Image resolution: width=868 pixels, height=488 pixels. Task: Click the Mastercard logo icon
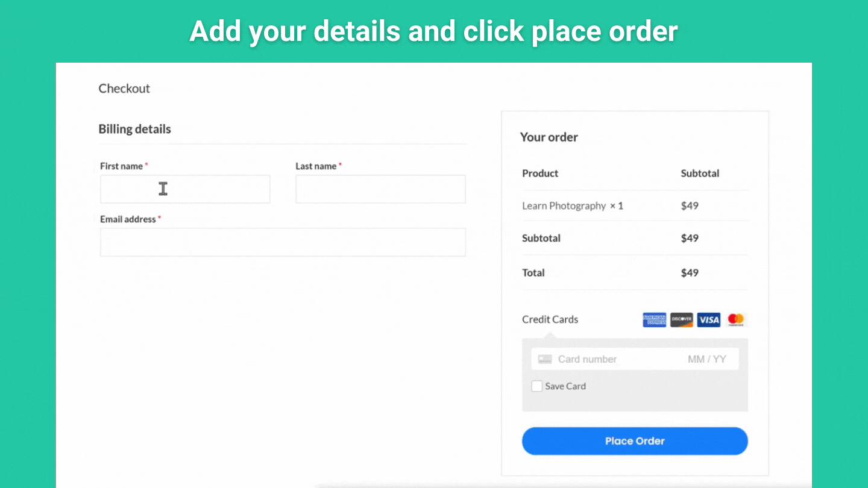click(x=736, y=320)
